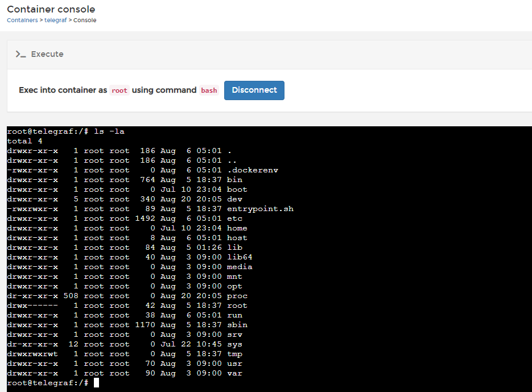Click the usr directory name
Viewport: 532px width, 392px height.
click(x=235, y=364)
